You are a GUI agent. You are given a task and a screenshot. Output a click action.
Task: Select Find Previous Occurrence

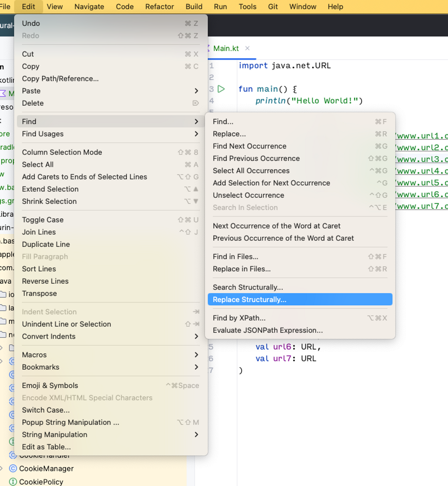pyautogui.click(x=300, y=158)
